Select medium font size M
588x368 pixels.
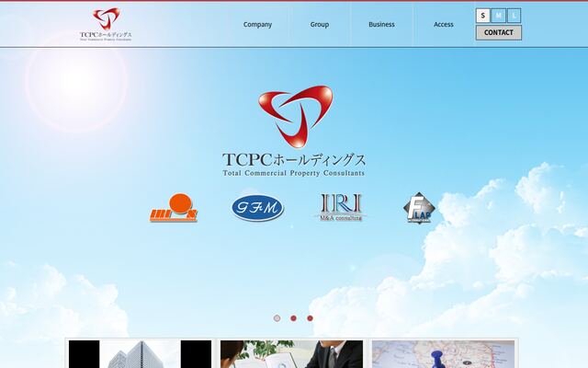498,16
